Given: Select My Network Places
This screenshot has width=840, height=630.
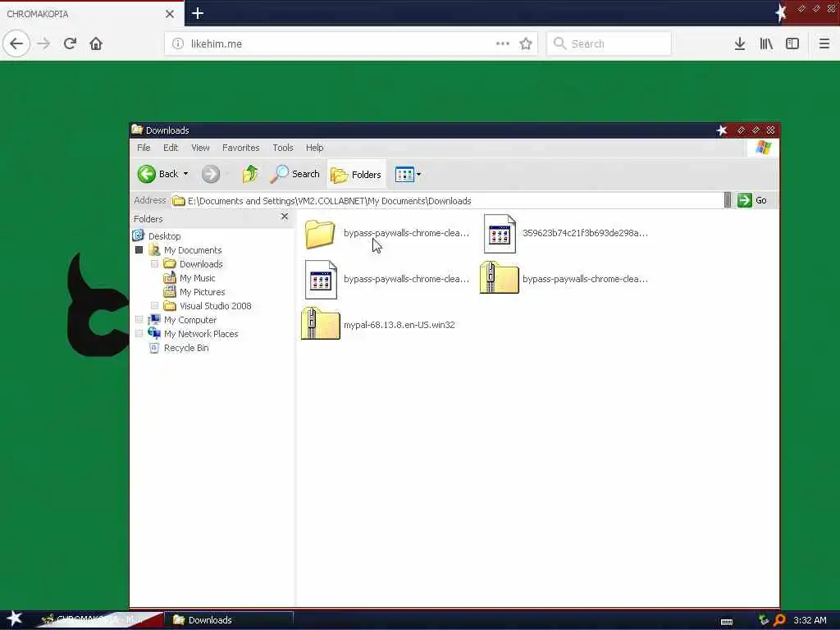Looking at the screenshot, I should pos(201,334).
